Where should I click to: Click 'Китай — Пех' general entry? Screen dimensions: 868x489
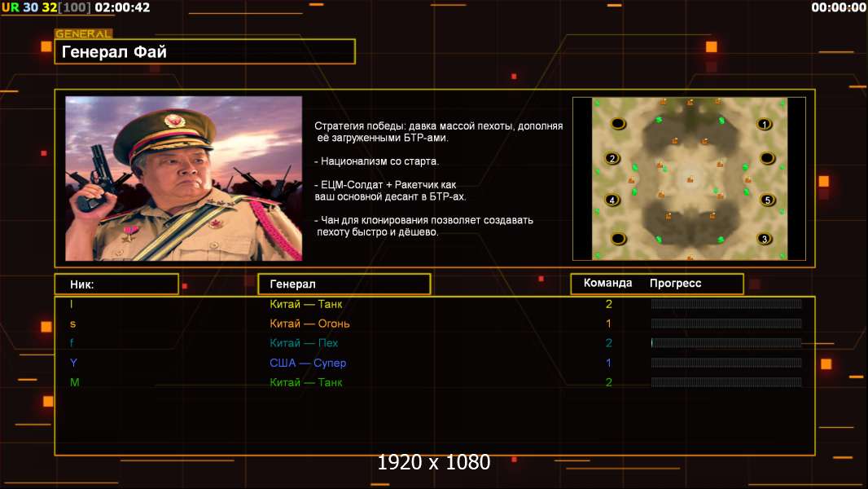(x=304, y=343)
